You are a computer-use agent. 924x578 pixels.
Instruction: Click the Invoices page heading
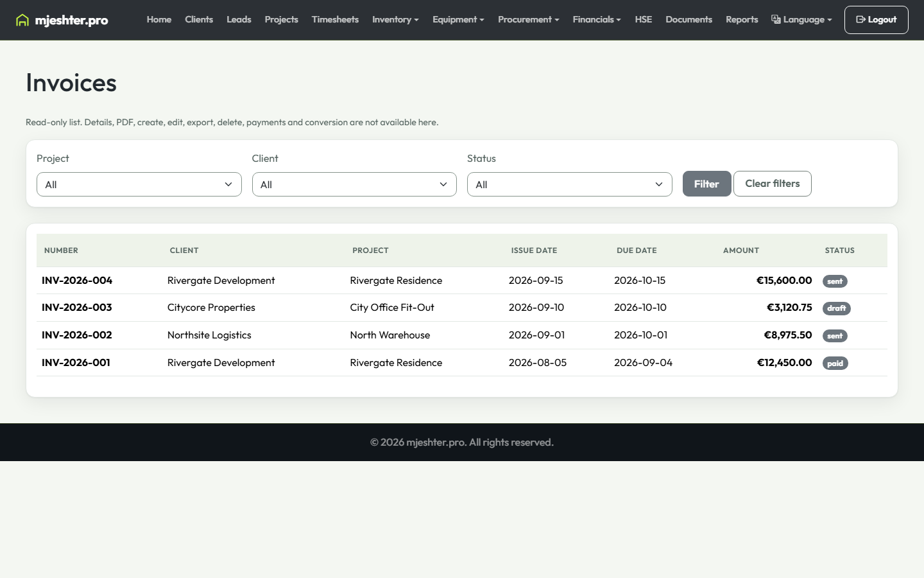click(x=71, y=83)
